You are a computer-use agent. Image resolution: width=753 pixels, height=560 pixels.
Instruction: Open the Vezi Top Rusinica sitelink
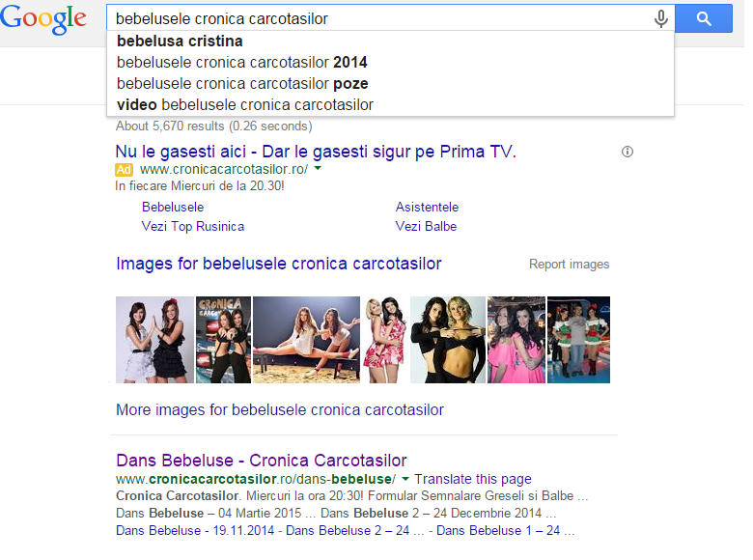(x=192, y=226)
